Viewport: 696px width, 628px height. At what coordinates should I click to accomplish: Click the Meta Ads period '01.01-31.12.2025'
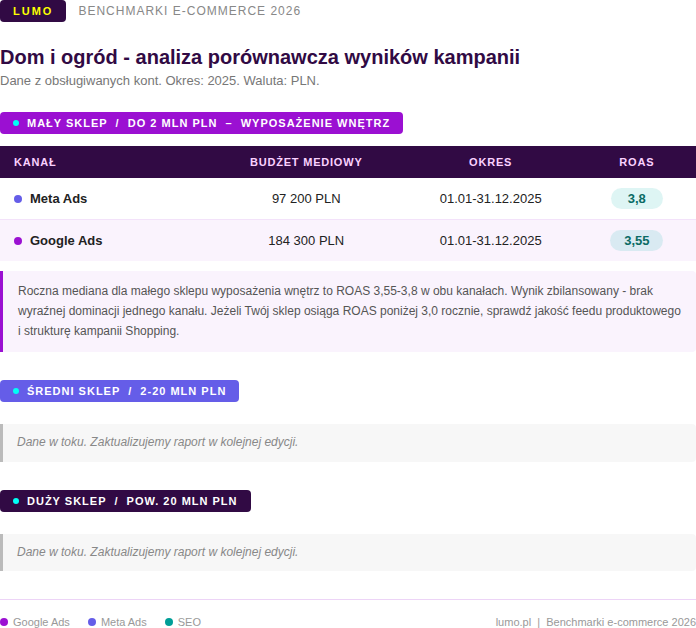pos(490,198)
